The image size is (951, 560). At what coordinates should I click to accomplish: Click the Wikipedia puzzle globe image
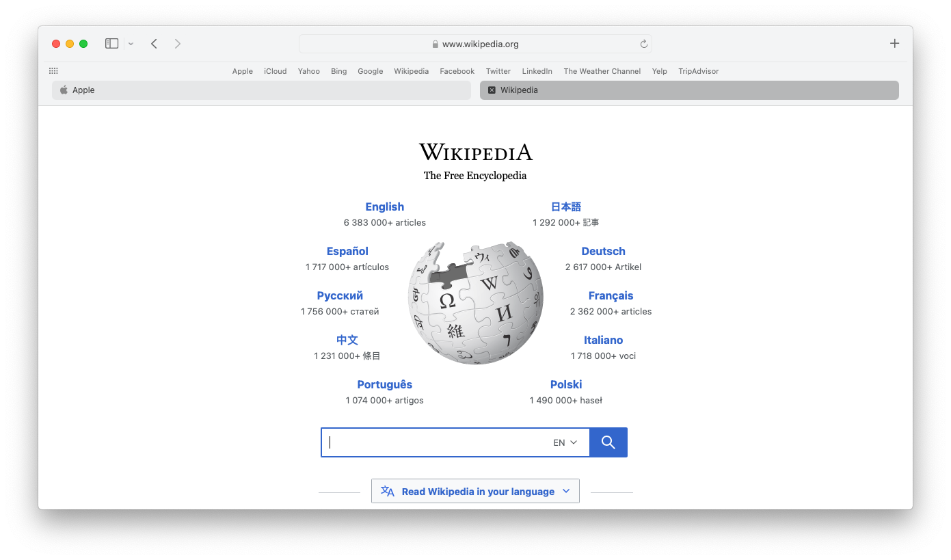[475, 302]
